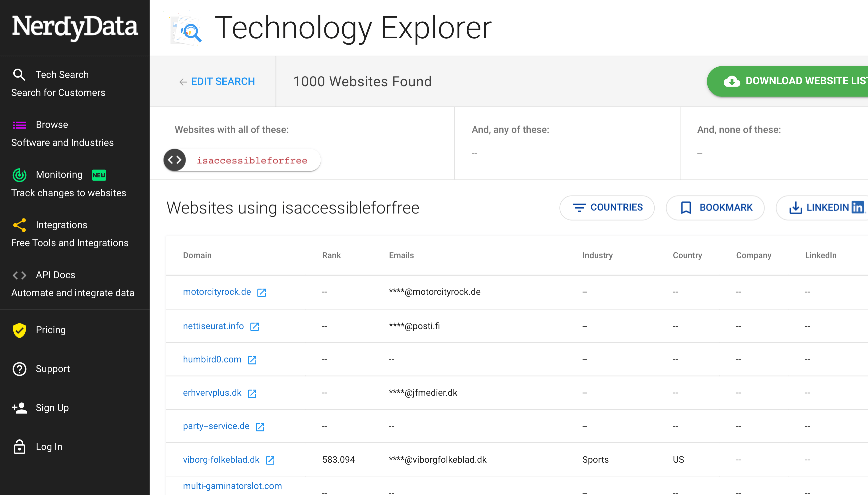
Task: Click the Pricing shield icon in sidebar
Action: (x=18, y=329)
